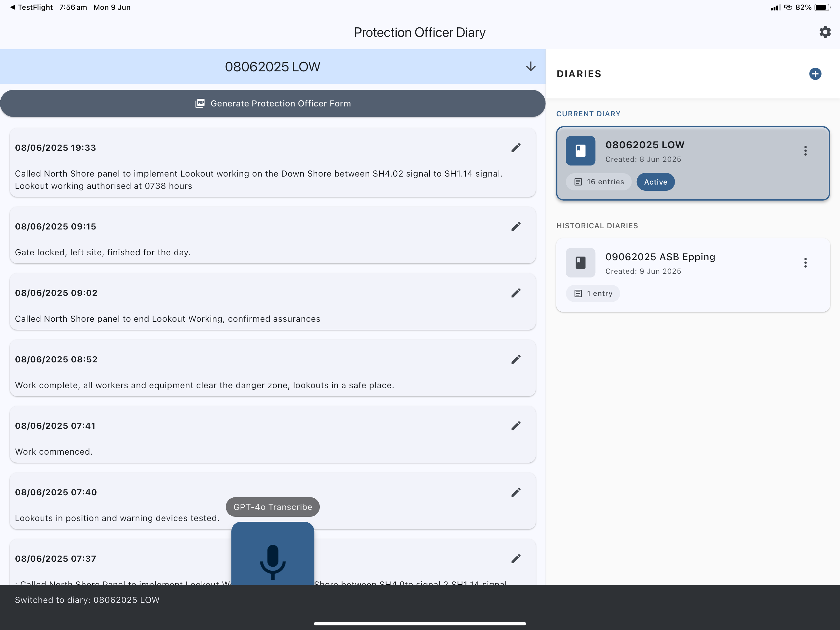The width and height of the screenshot is (840, 630).
Task: Open options menu for 08062025 LOW diary
Action: point(805,151)
